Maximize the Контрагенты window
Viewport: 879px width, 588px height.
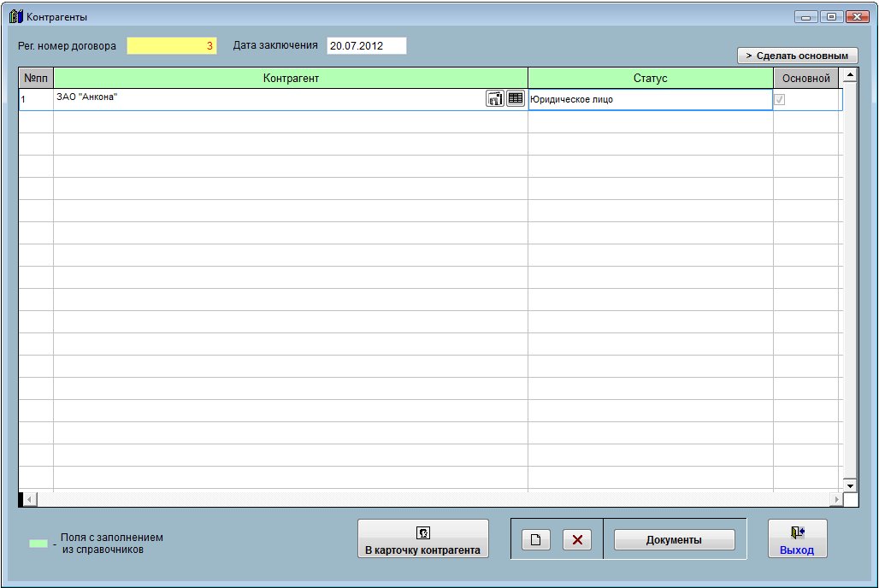pyautogui.click(x=831, y=17)
